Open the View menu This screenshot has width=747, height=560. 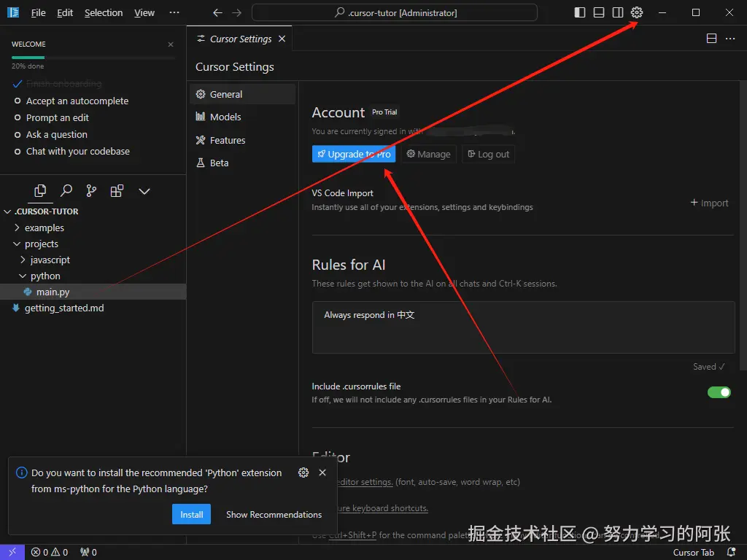coord(144,13)
